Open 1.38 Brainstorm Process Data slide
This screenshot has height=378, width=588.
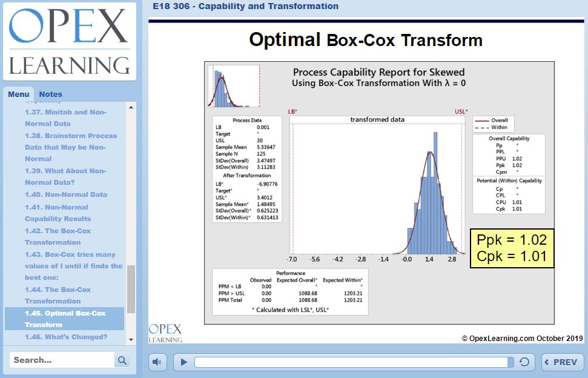[71, 147]
